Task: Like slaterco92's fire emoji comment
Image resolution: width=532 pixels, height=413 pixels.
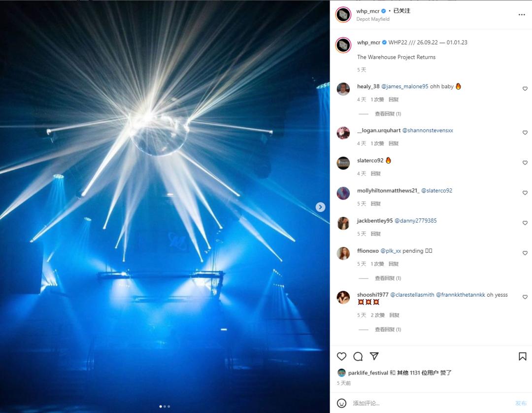Action: tap(525, 163)
